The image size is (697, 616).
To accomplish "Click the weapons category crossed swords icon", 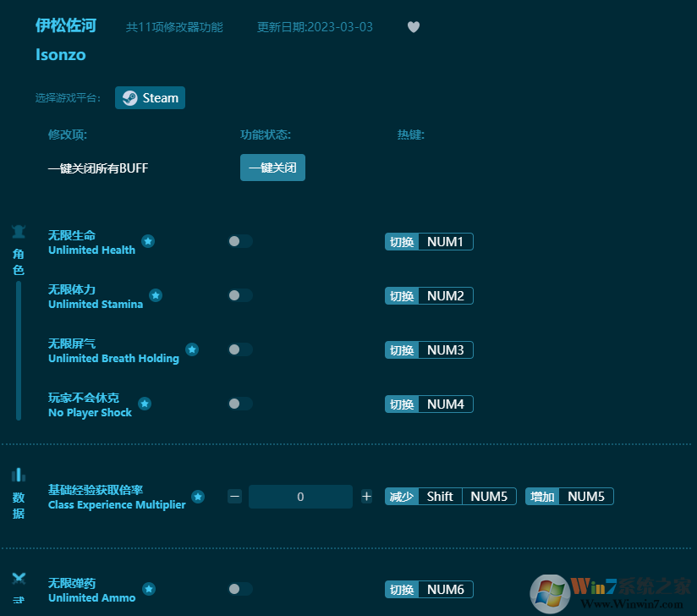I will click(x=19, y=578).
